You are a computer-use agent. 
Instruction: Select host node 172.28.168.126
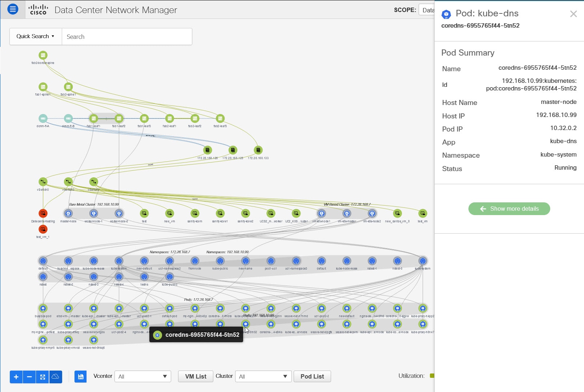[208, 150]
